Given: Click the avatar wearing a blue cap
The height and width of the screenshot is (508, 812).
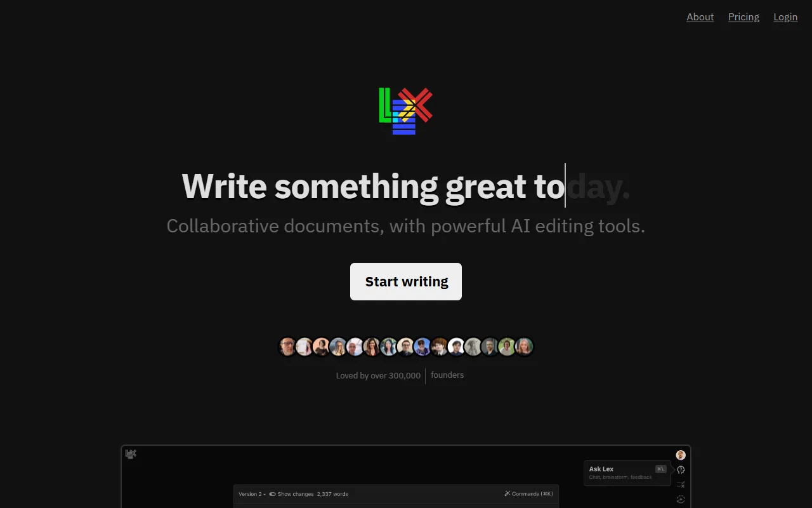Looking at the screenshot, I should [x=422, y=347].
